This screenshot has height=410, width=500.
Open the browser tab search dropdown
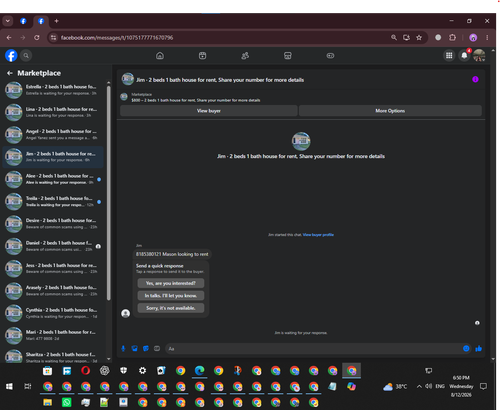point(8,21)
